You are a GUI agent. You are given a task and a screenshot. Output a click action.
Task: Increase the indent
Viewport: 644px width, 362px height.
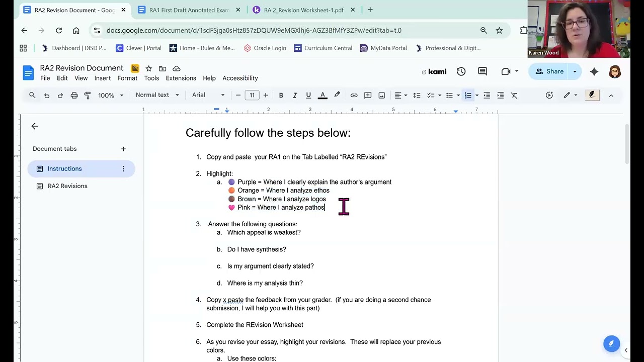point(500,95)
